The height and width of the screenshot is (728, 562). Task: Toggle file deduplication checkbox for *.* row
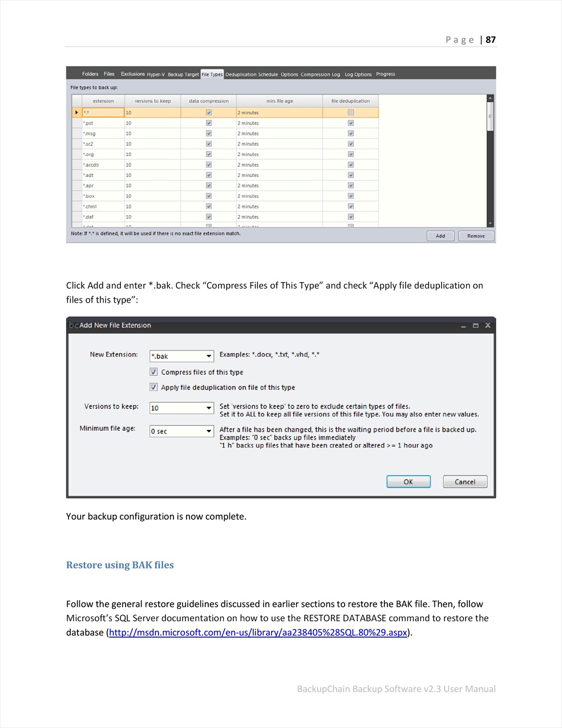click(x=350, y=112)
